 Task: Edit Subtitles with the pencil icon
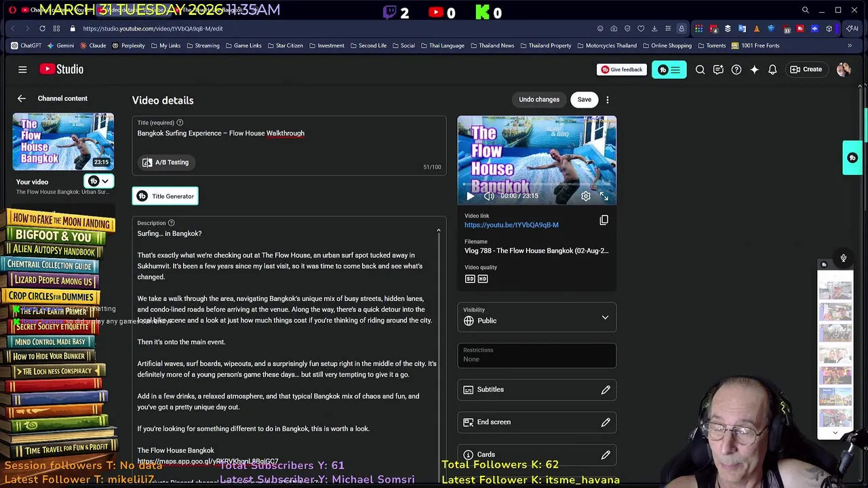606,390
